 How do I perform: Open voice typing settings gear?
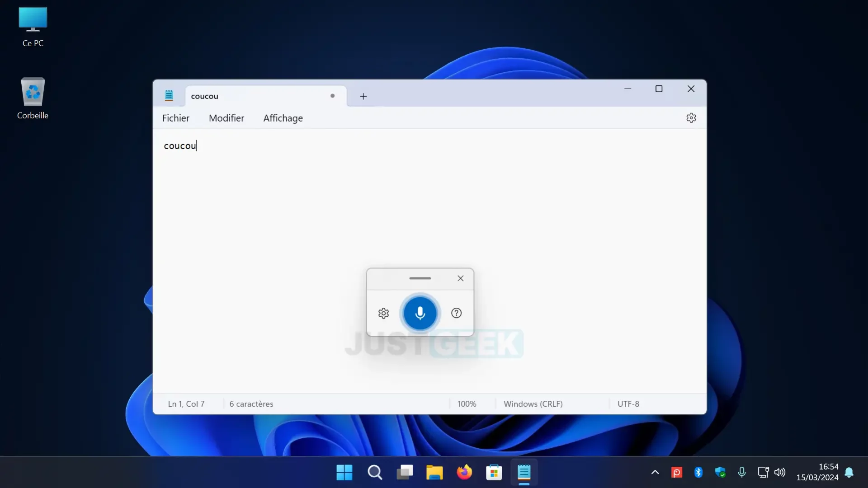pyautogui.click(x=383, y=313)
